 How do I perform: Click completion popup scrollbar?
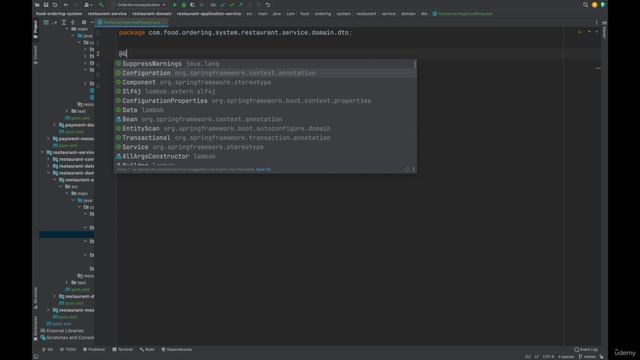click(x=415, y=65)
